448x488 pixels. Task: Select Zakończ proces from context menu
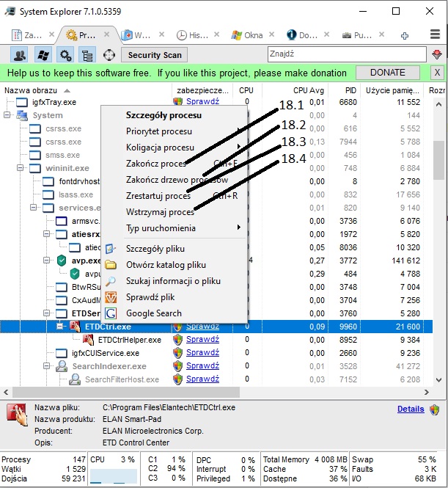pos(175,164)
